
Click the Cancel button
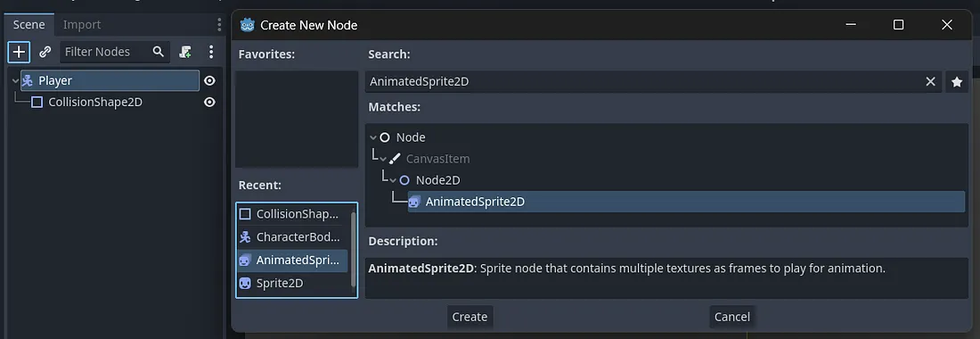coord(731,317)
